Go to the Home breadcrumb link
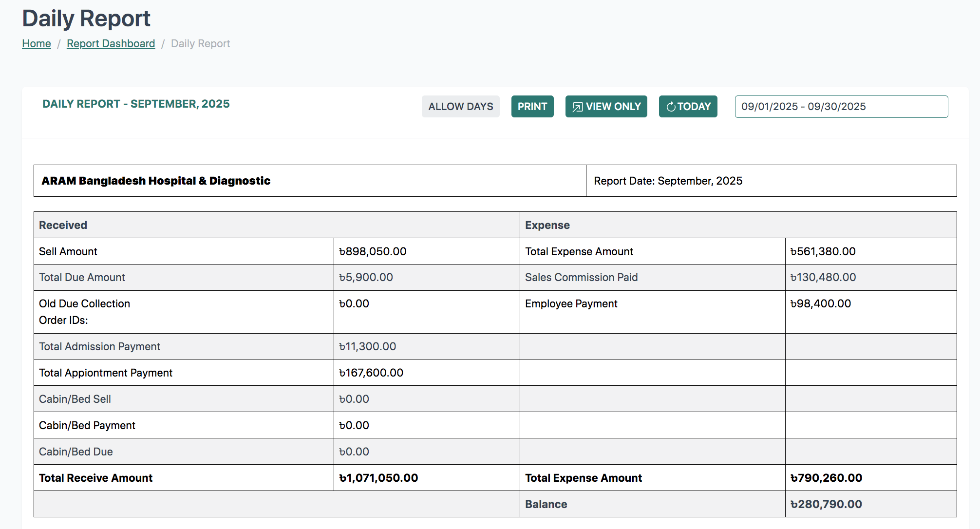The height and width of the screenshot is (529, 980). click(x=37, y=44)
